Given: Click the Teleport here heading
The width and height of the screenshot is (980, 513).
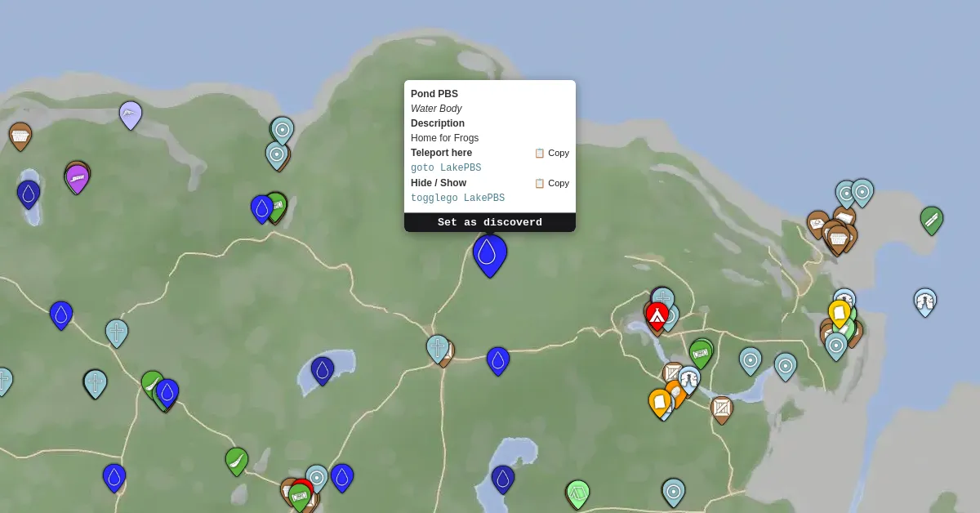Looking at the screenshot, I should coord(441,153).
